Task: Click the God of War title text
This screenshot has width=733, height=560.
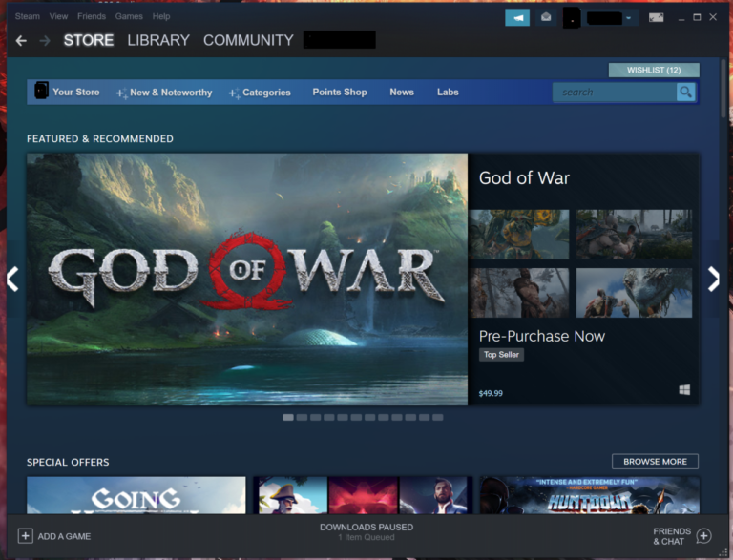Action: pyautogui.click(x=524, y=178)
